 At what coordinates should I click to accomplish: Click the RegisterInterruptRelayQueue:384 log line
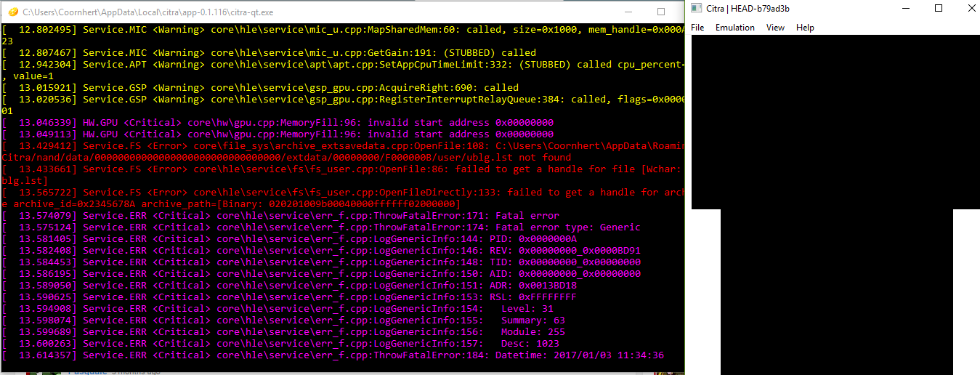[x=343, y=100]
